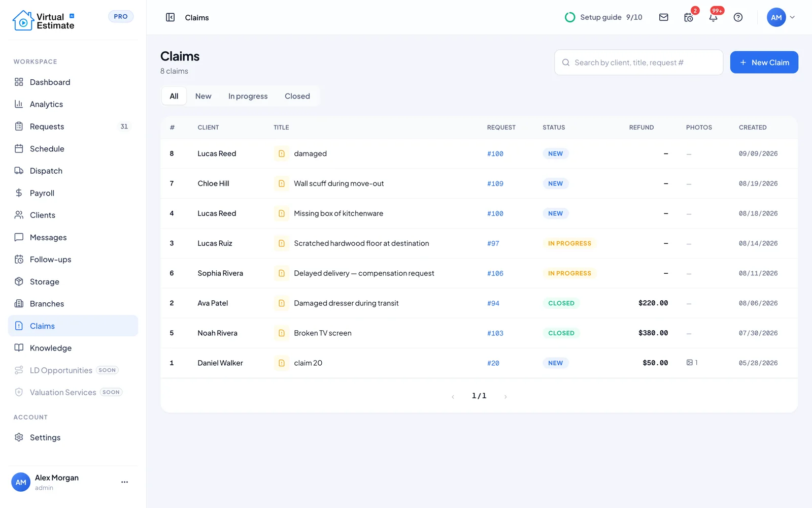The height and width of the screenshot is (508, 812).
Task: Open Payroll in sidebar
Action: 73,193
